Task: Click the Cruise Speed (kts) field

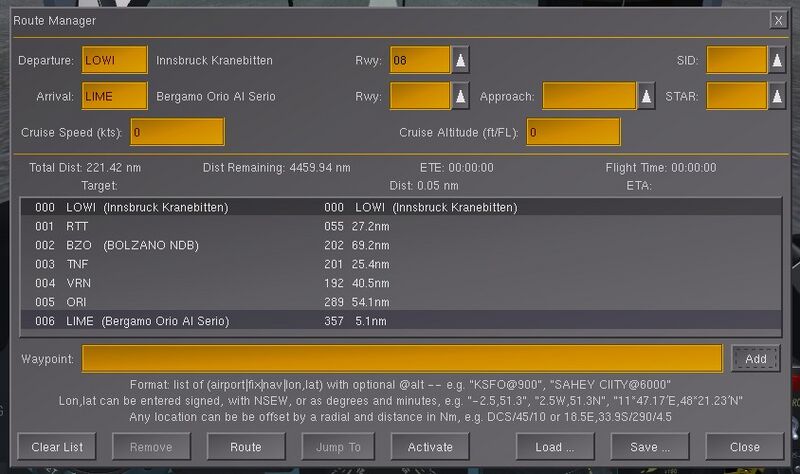Action: (x=178, y=132)
